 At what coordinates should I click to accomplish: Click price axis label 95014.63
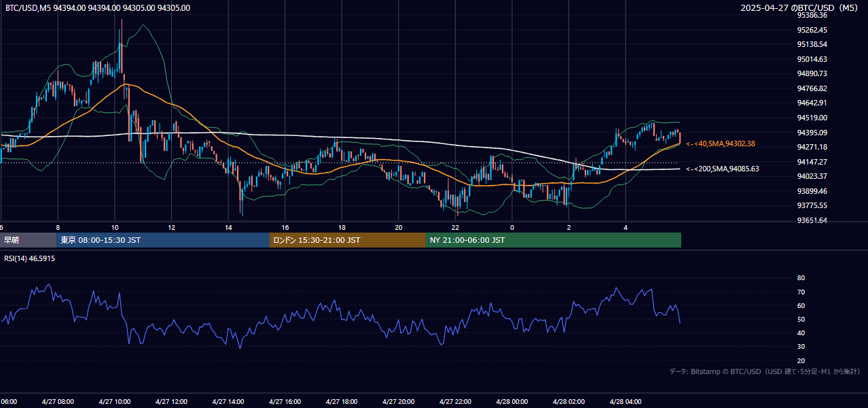(812, 59)
